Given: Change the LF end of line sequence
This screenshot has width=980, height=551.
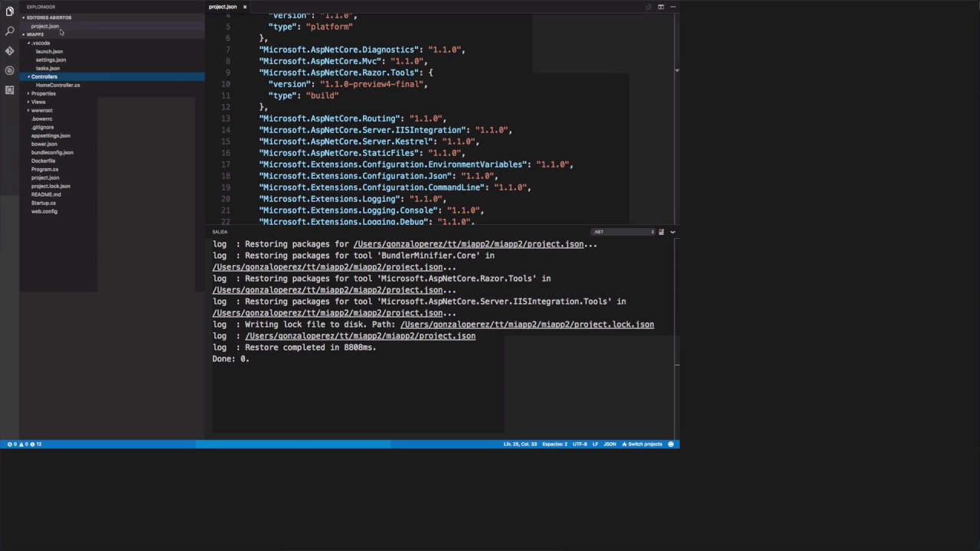Looking at the screenshot, I should (x=595, y=444).
